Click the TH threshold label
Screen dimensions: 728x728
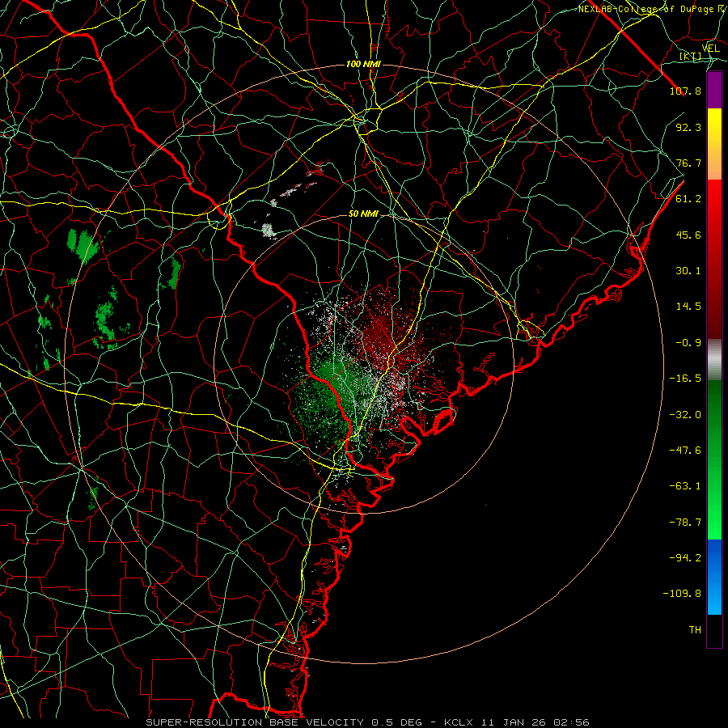(x=695, y=630)
